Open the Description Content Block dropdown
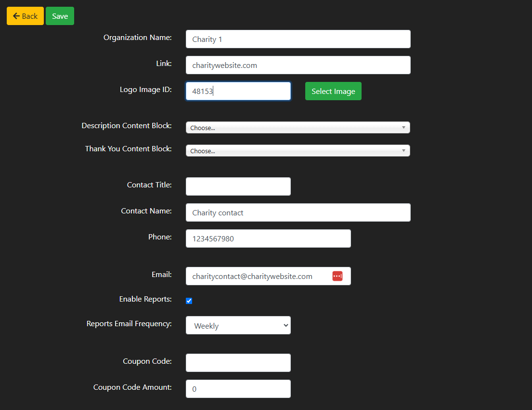Image resolution: width=532 pixels, height=410 pixels. coord(298,128)
